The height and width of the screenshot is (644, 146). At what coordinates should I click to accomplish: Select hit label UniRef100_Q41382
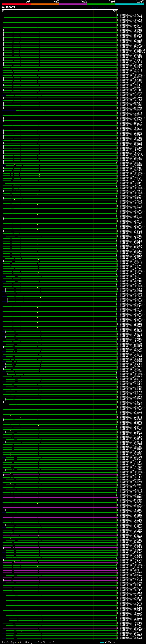coord(131,93)
